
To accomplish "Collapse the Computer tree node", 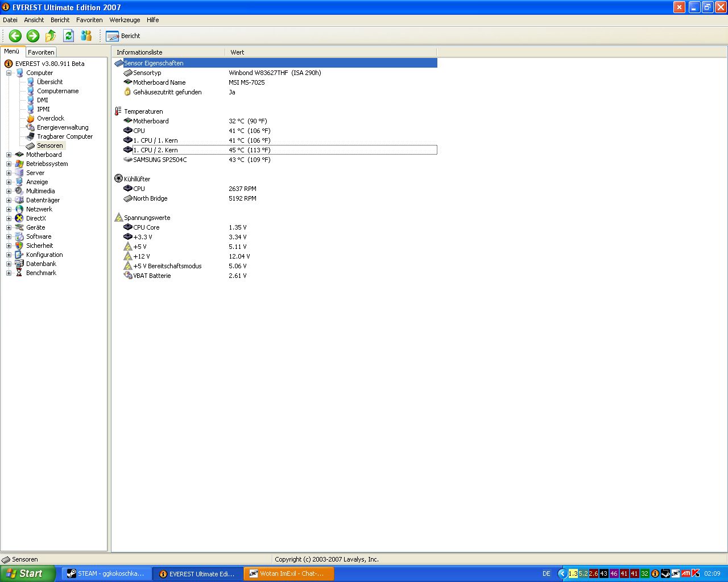I will click(x=9, y=73).
